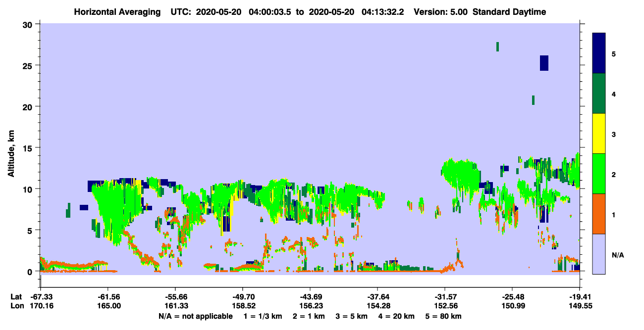
Task: Click the N/A = not applicable legend text
Action: pyautogui.click(x=195, y=316)
